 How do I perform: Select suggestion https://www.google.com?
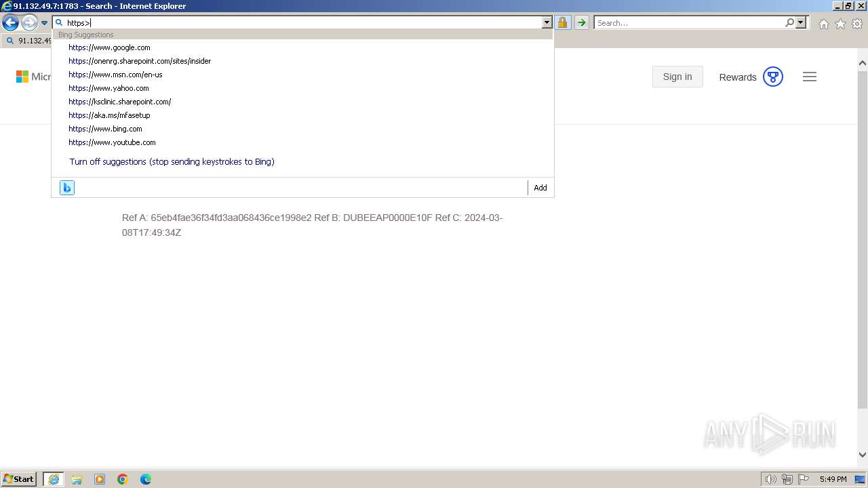point(303,47)
